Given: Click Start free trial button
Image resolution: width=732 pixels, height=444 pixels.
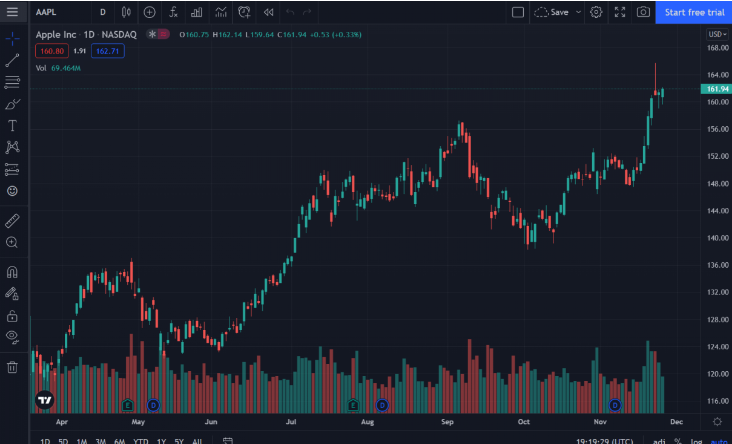Looking at the screenshot, I should tap(694, 12).
